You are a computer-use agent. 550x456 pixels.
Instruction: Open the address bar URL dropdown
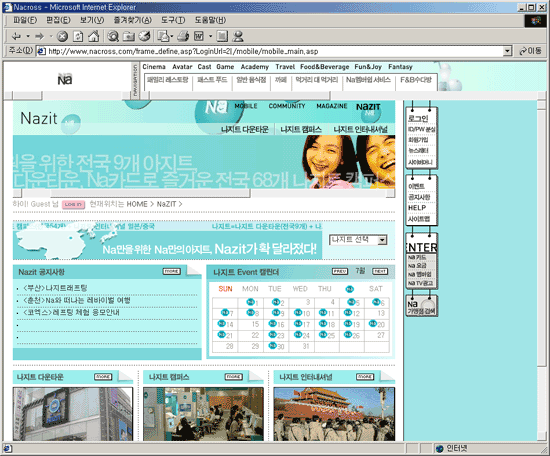point(507,51)
